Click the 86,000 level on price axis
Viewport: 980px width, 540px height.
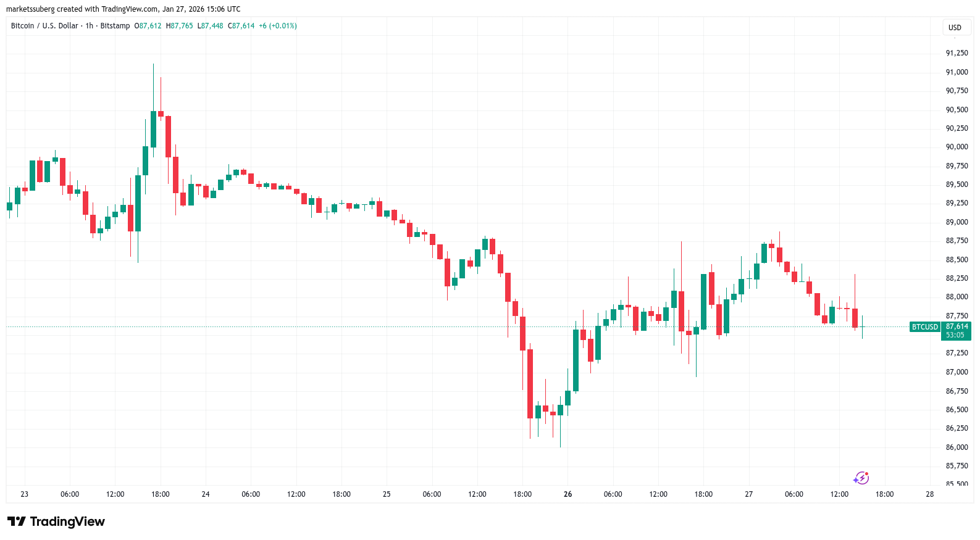click(957, 447)
